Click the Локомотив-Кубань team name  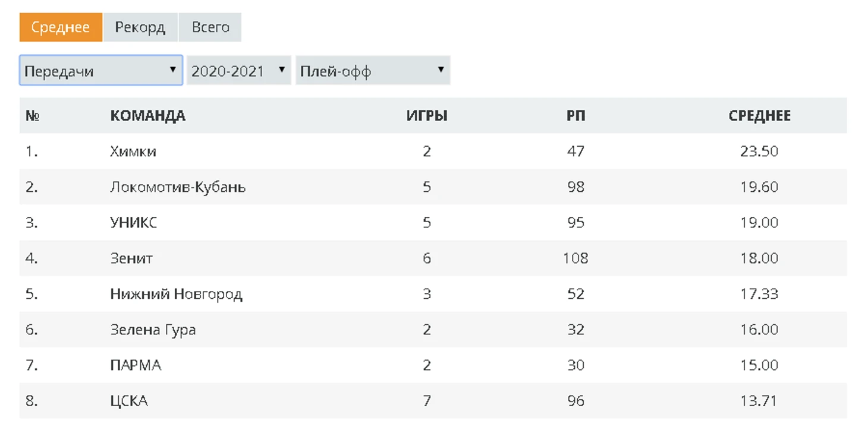click(x=178, y=187)
